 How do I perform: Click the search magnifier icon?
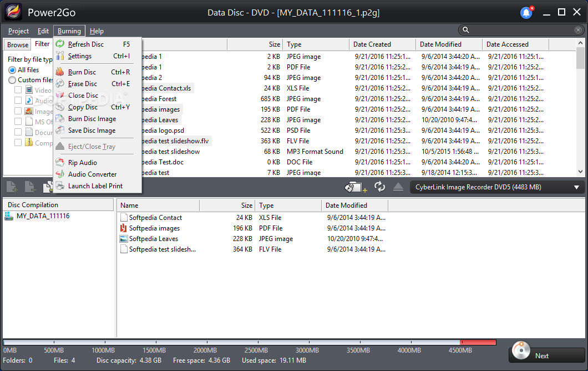coord(466,29)
